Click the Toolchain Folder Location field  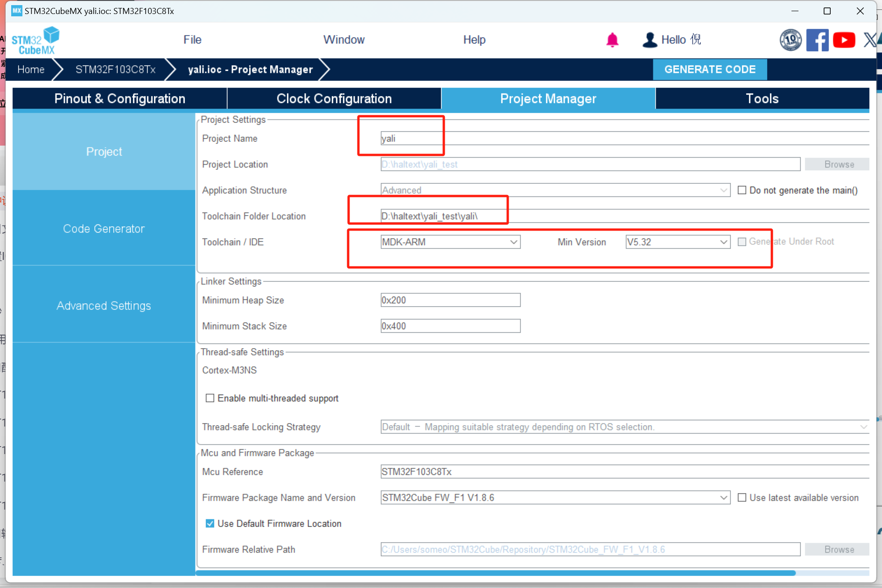(625, 216)
